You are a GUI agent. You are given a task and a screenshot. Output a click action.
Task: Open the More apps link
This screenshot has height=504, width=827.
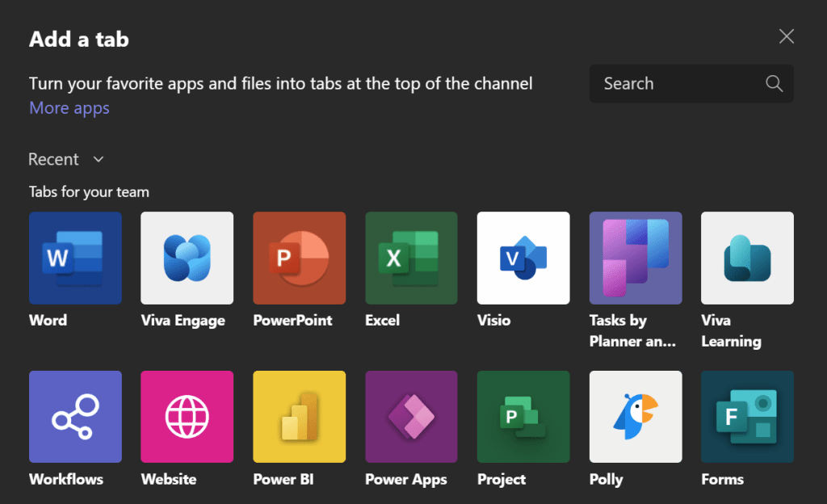pos(69,107)
